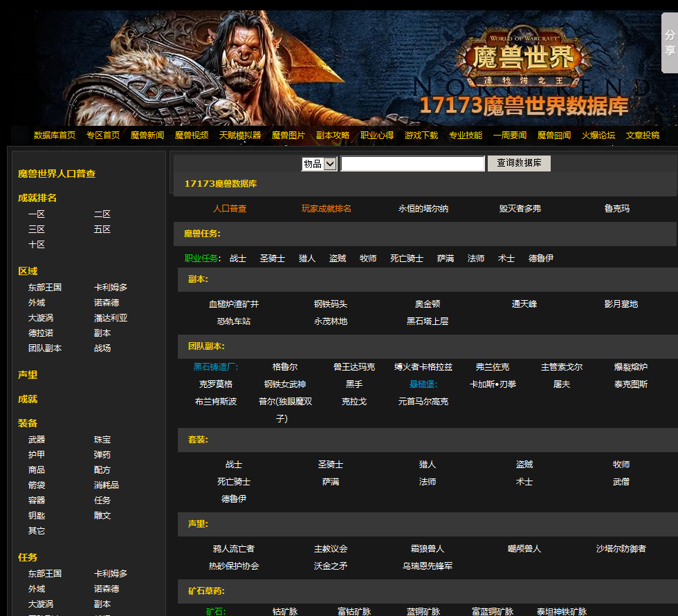The image size is (678, 616).
Task: Open orange 人口普查 link in main panel
Action: pyautogui.click(x=230, y=209)
